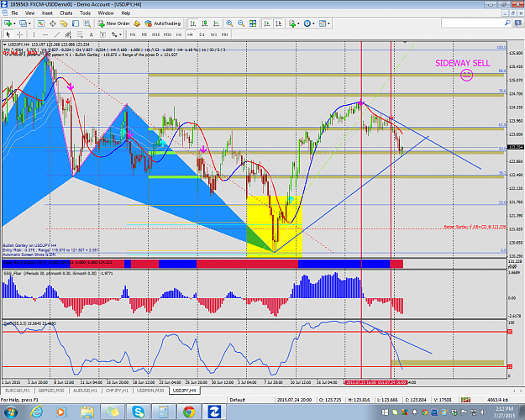Open the Tools menu
525x420 pixels.
[x=85, y=13]
